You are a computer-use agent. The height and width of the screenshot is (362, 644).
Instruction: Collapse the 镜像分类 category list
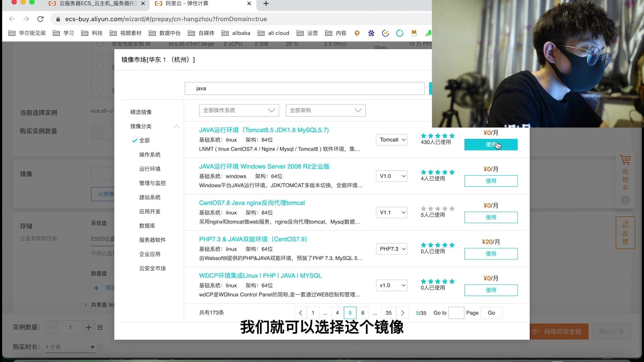click(176, 126)
